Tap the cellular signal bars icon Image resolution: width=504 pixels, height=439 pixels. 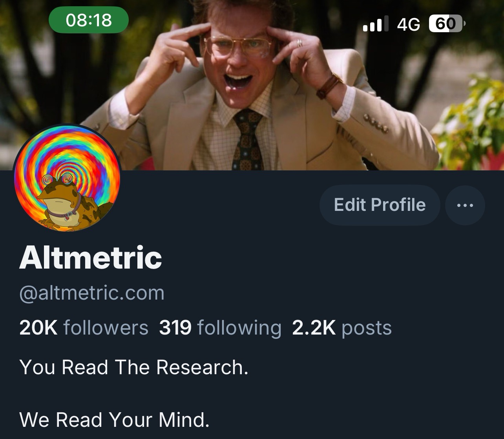[376, 24]
